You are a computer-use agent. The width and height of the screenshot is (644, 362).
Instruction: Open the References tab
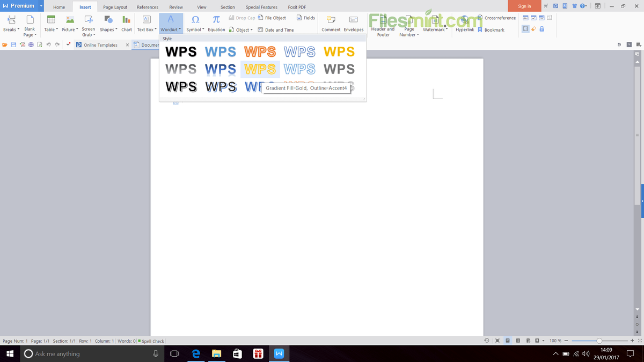click(148, 7)
